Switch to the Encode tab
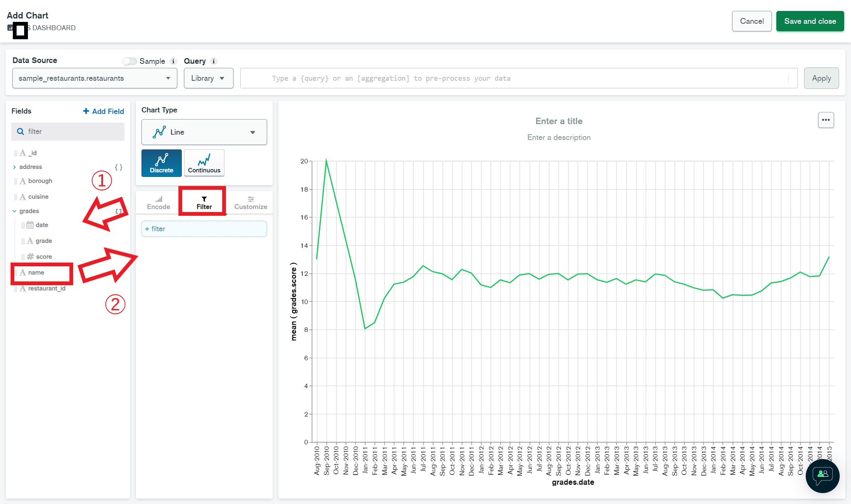 click(x=158, y=203)
